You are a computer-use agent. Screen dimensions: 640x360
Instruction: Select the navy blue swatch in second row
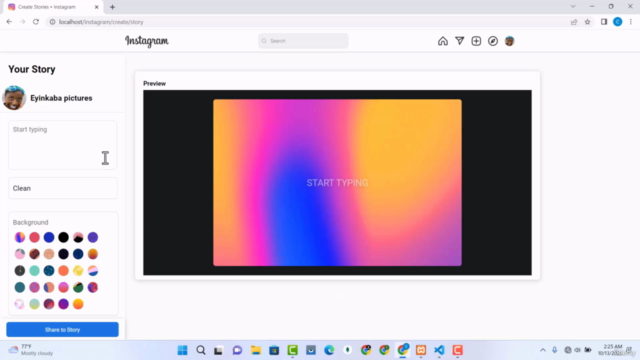tap(78, 254)
